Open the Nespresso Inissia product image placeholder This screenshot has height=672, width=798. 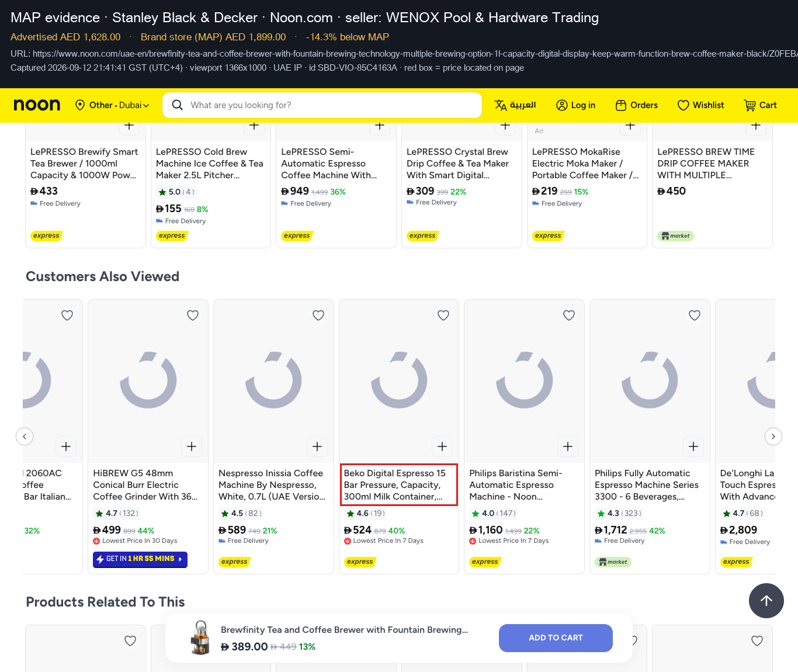273,380
